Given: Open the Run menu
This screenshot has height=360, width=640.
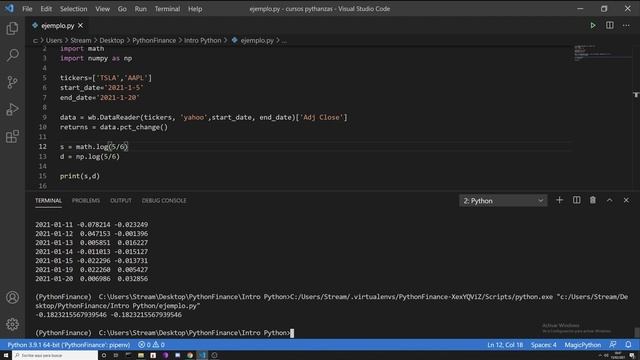Looking at the screenshot, I should coord(140,9).
